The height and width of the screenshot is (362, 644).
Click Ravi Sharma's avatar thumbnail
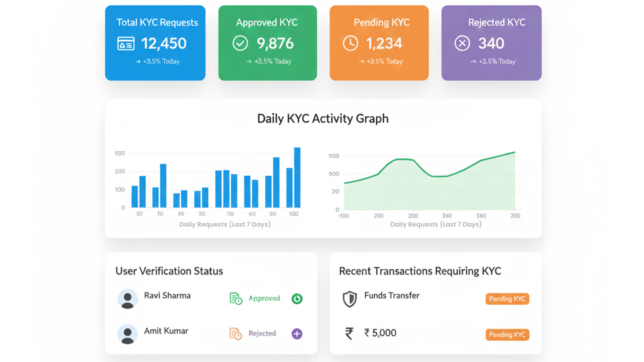(x=127, y=298)
